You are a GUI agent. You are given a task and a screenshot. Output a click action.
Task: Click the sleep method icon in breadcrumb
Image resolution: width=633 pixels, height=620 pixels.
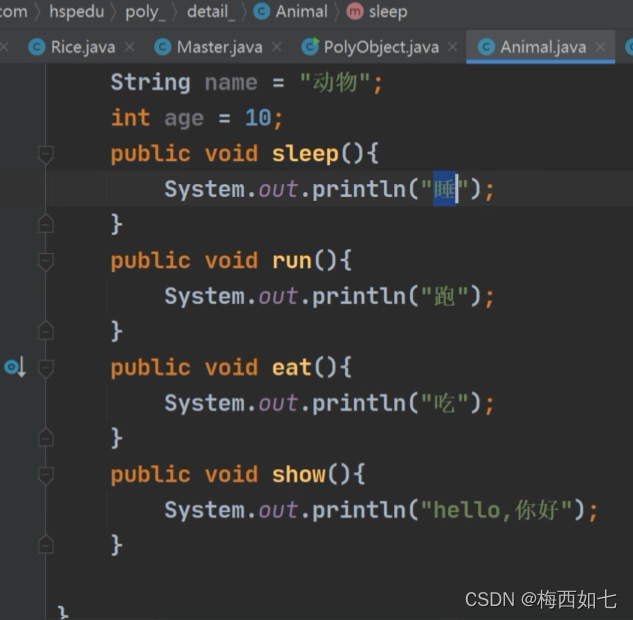click(355, 12)
